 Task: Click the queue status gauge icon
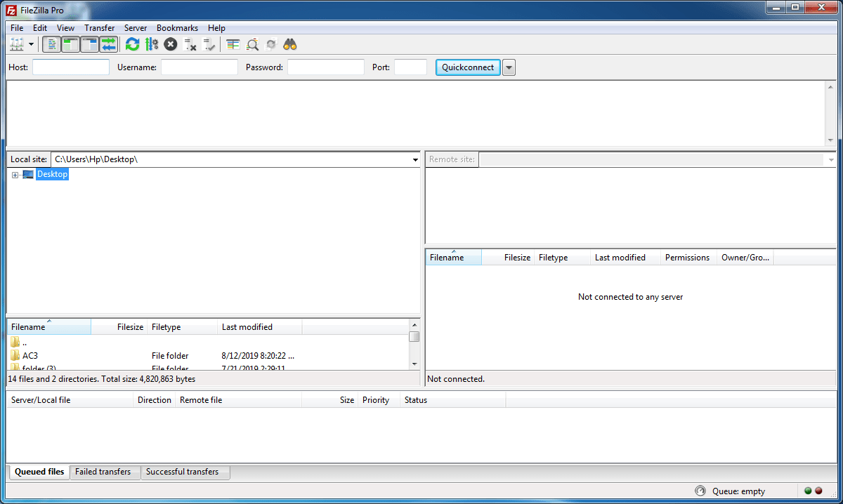click(700, 491)
